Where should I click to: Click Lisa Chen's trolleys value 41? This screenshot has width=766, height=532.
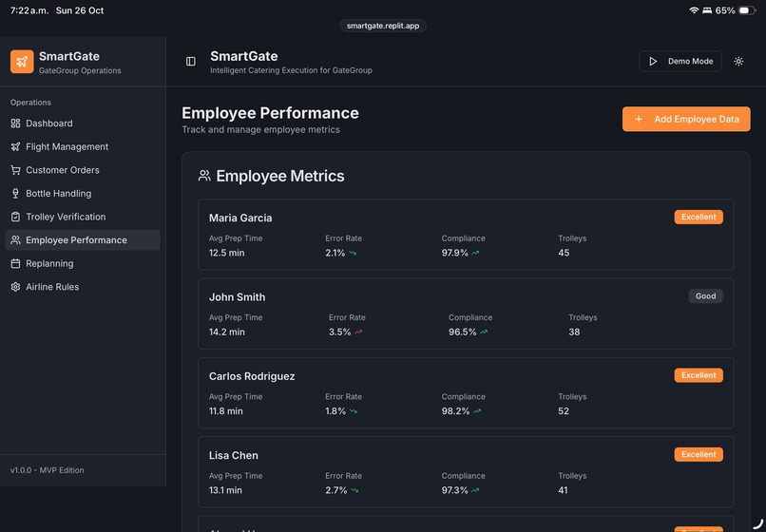point(563,490)
